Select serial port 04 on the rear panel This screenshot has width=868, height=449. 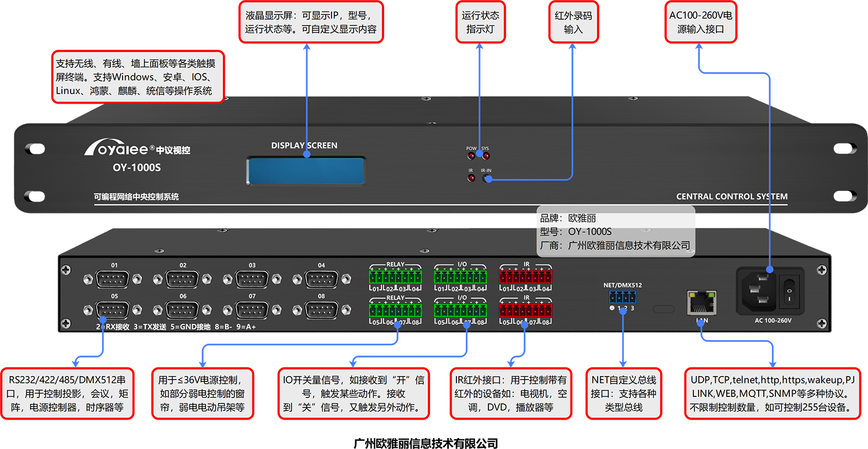coord(321,279)
